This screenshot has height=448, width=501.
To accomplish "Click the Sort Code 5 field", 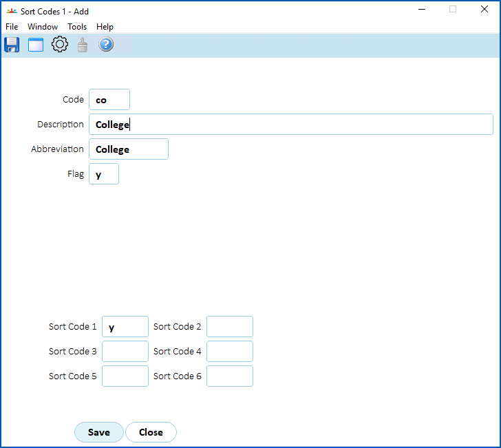I will (125, 376).
